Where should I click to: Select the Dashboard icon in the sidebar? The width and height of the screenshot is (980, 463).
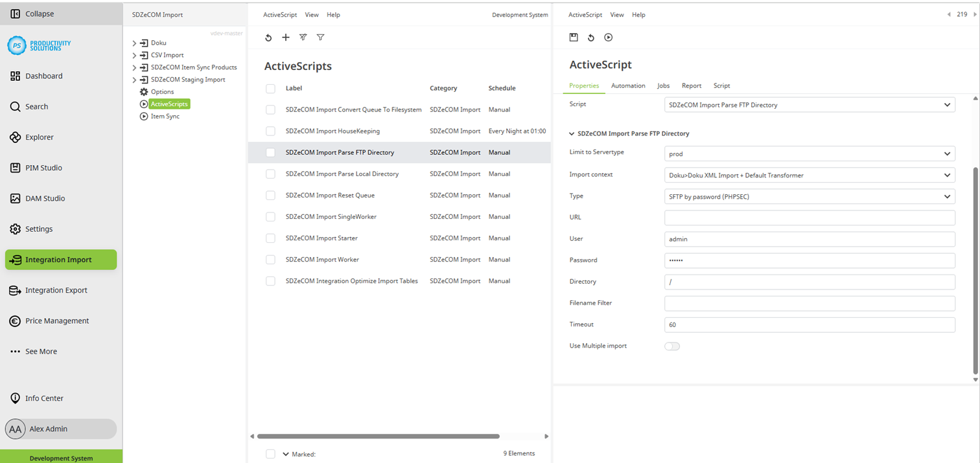[15, 76]
